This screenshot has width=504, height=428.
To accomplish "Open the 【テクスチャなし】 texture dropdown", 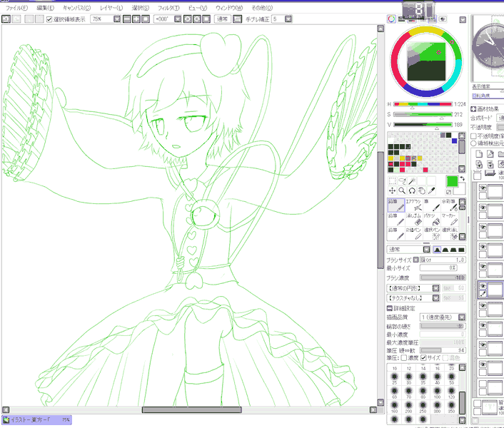I will point(436,298).
